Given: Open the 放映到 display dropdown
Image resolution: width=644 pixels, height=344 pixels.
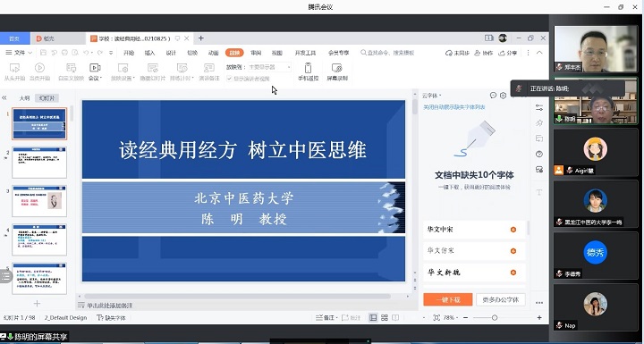Looking at the screenshot, I should [269, 67].
